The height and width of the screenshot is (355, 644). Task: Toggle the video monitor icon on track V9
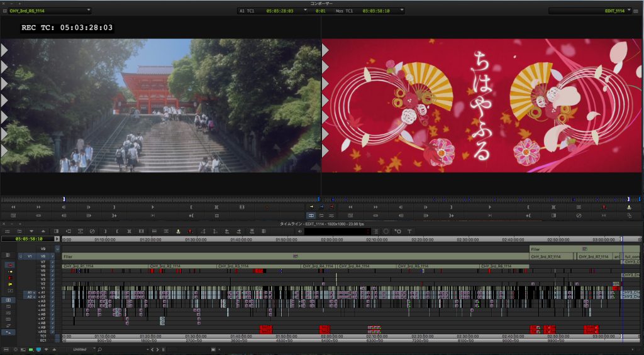tap(57, 249)
